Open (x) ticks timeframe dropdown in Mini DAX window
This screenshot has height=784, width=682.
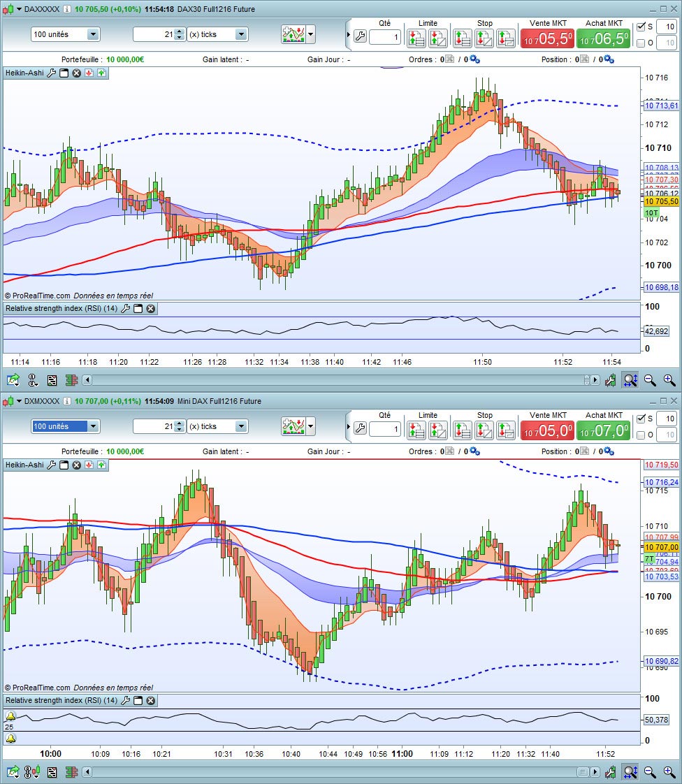point(242,426)
